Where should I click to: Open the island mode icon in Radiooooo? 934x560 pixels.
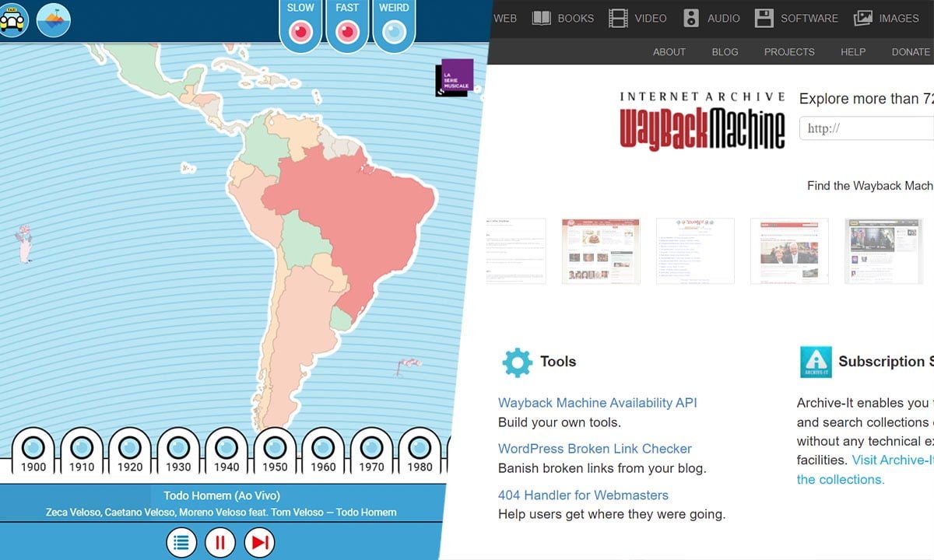pyautogui.click(x=54, y=19)
